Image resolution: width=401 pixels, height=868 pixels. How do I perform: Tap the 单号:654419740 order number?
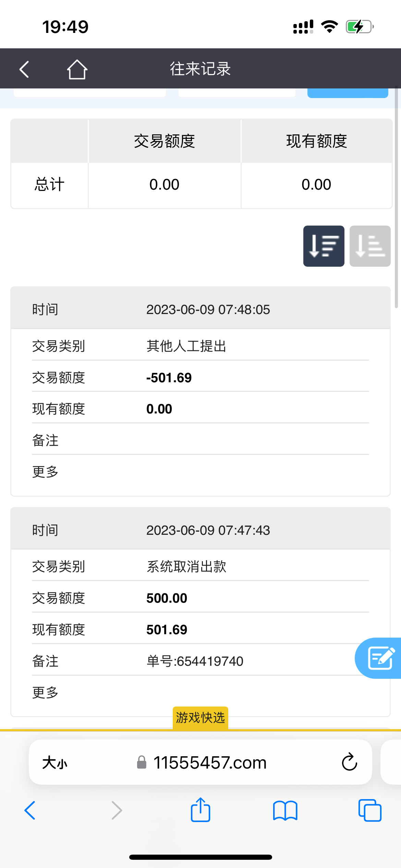[195, 661]
